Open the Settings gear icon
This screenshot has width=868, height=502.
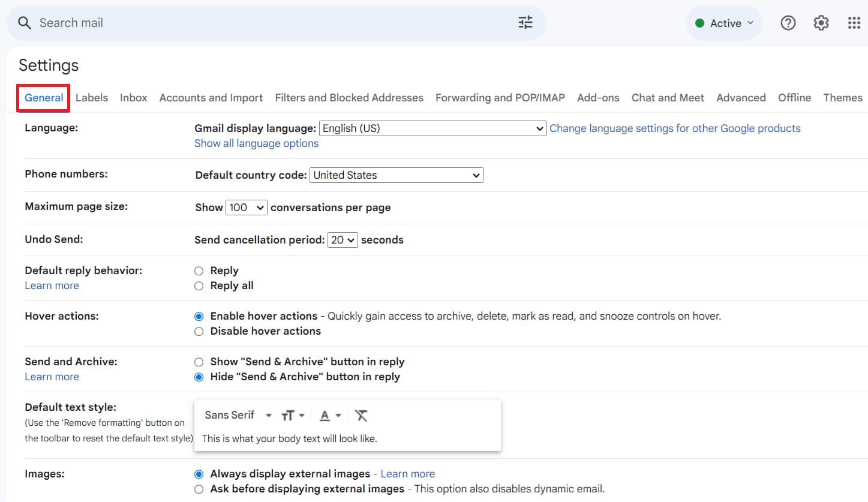pos(821,23)
